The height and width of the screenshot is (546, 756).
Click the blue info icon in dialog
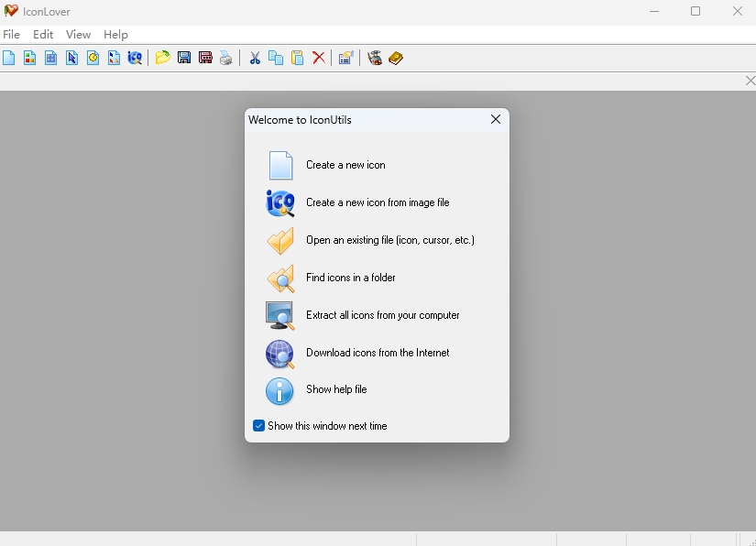pyautogui.click(x=279, y=390)
